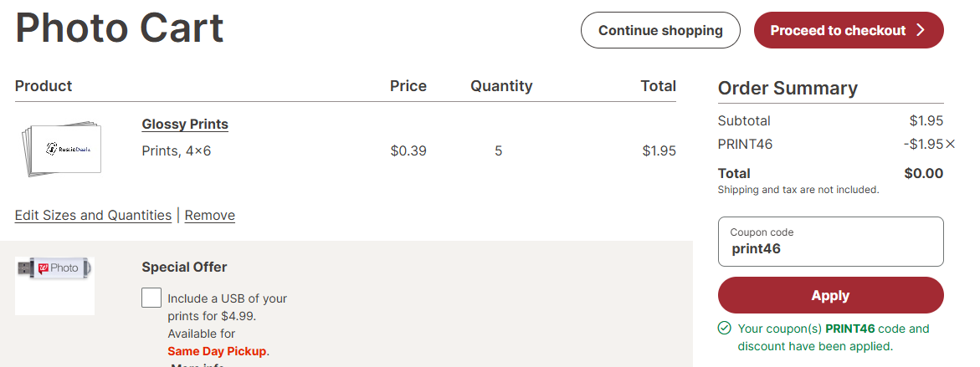Open the Glossy Prints product link
This screenshot has width=980, height=367.
tap(185, 124)
